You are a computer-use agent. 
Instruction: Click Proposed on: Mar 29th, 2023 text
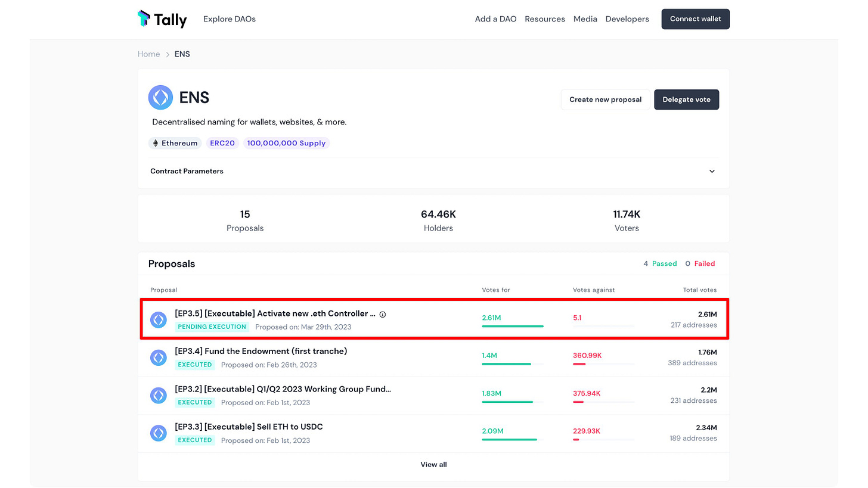point(303,327)
